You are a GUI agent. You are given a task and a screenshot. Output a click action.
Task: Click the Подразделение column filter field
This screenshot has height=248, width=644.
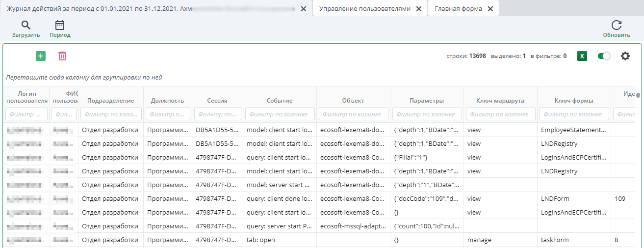click(111, 114)
